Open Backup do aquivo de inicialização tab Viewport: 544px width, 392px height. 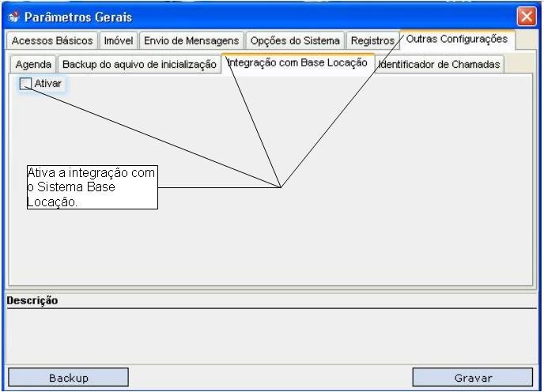pos(139,65)
